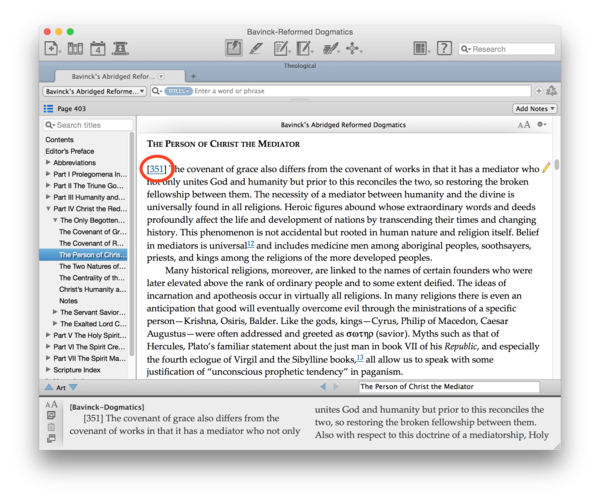
Task: Click the edit user tool icon
Action: click(304, 49)
